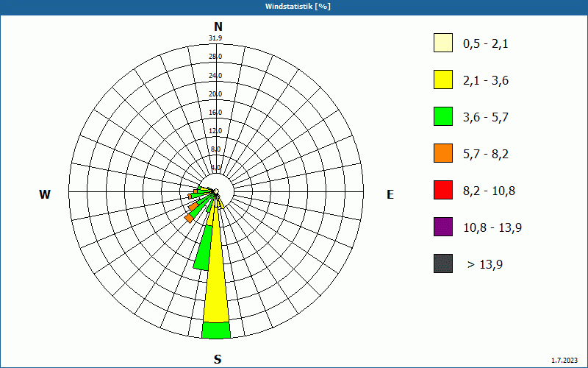Click the W compass label
This screenshot has height=368, width=588.
(45, 194)
